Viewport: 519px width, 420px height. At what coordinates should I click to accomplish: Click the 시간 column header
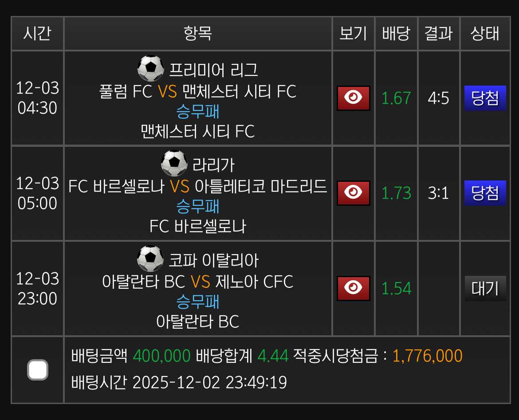tap(38, 34)
